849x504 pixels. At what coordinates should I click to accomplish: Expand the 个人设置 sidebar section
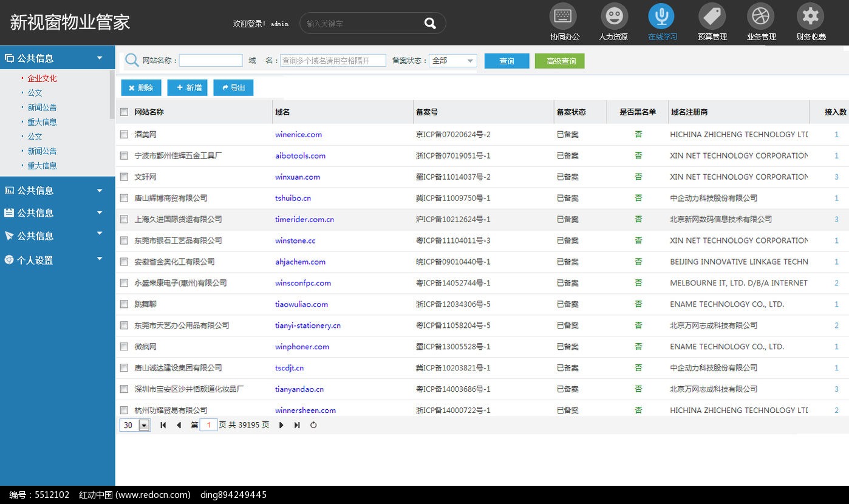(100, 259)
